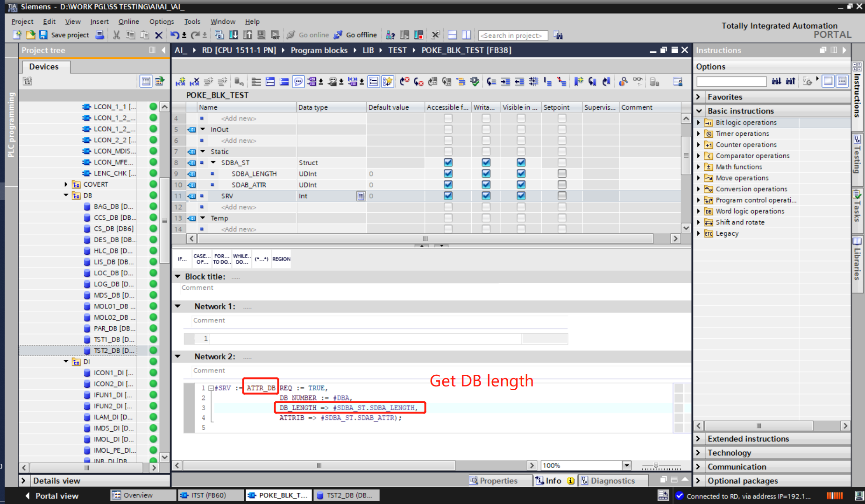
Task: Insert a REGION snippet
Action: pos(281,259)
